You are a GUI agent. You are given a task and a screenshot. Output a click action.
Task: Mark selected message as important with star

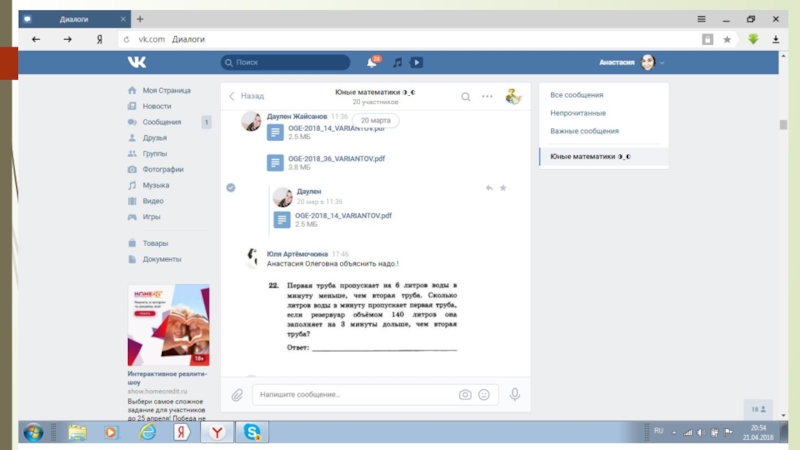[x=503, y=188]
